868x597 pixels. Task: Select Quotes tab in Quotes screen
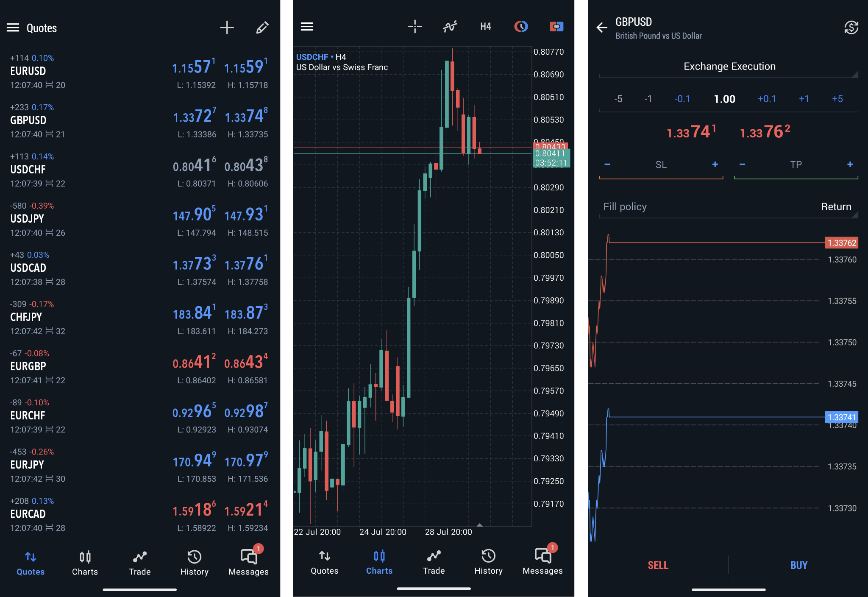[x=31, y=563]
